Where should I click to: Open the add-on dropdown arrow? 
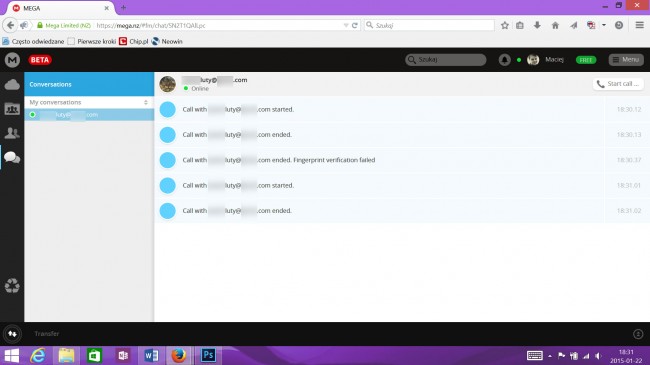coord(604,25)
